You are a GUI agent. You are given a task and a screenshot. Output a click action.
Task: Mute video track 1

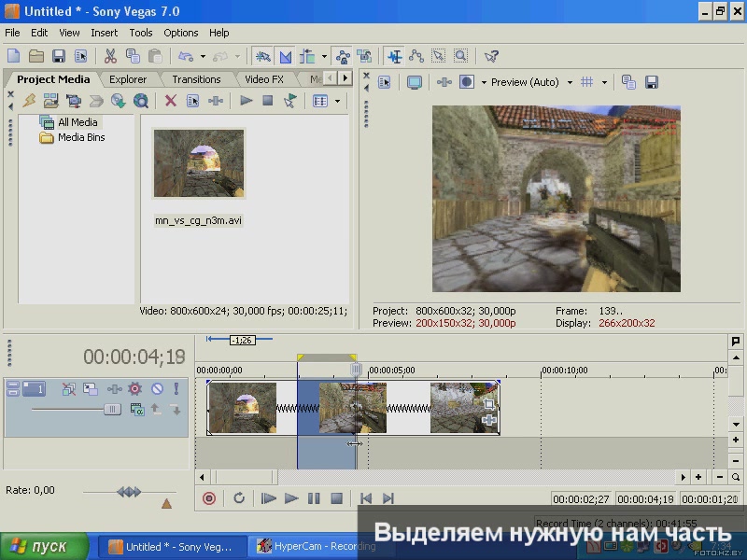[x=157, y=389]
